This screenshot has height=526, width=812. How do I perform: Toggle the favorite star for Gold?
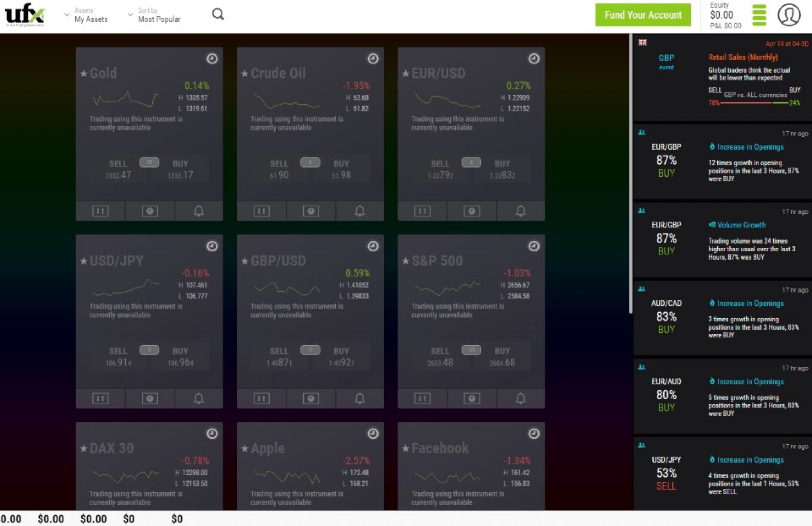84,74
